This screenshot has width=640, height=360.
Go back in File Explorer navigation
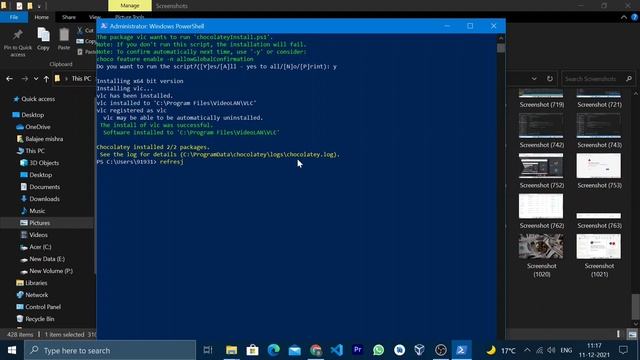(9, 79)
